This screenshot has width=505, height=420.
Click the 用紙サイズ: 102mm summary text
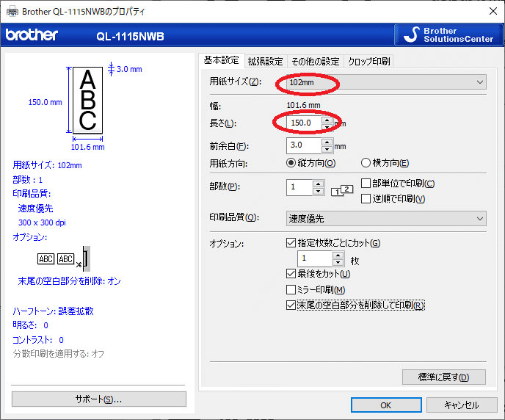tap(47, 165)
